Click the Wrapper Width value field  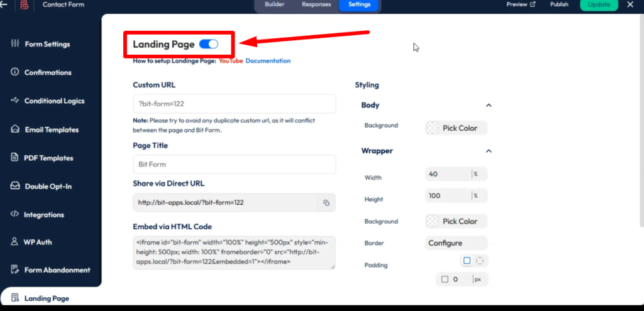point(448,174)
